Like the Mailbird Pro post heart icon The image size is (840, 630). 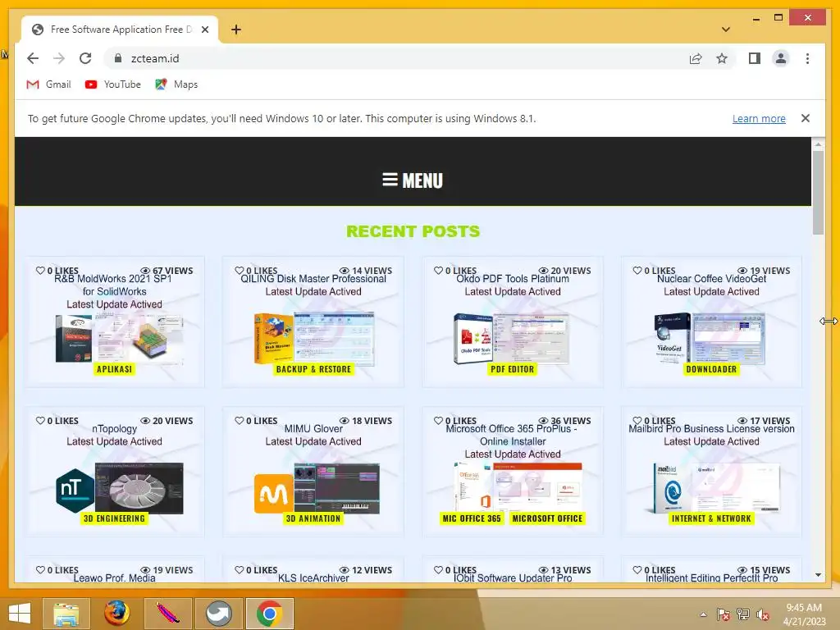click(637, 421)
